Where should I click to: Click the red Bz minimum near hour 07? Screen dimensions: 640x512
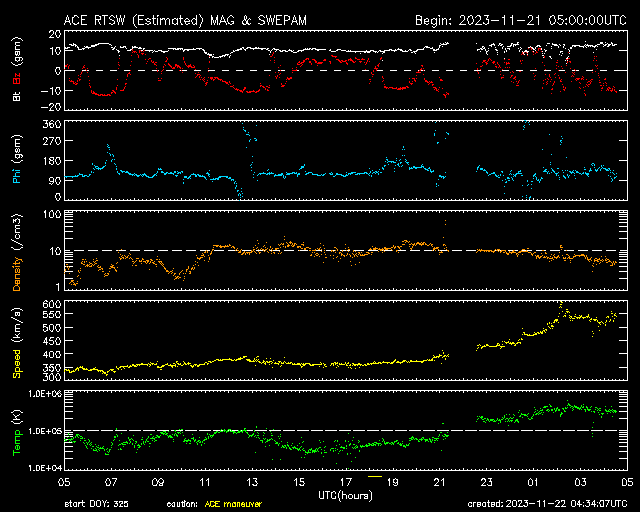click(x=104, y=95)
